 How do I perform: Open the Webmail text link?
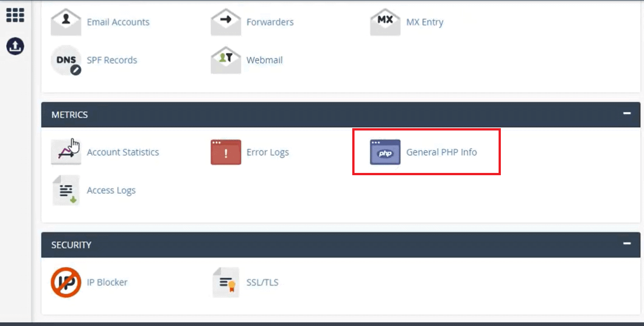[x=264, y=60]
